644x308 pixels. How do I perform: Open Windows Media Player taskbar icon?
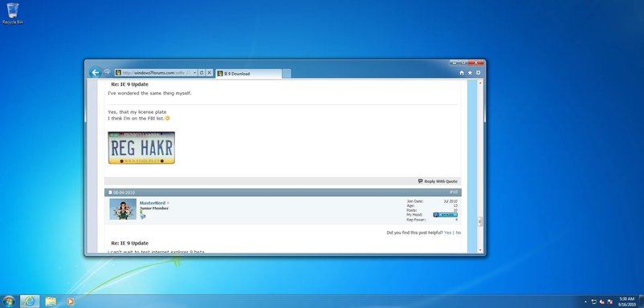71,302
